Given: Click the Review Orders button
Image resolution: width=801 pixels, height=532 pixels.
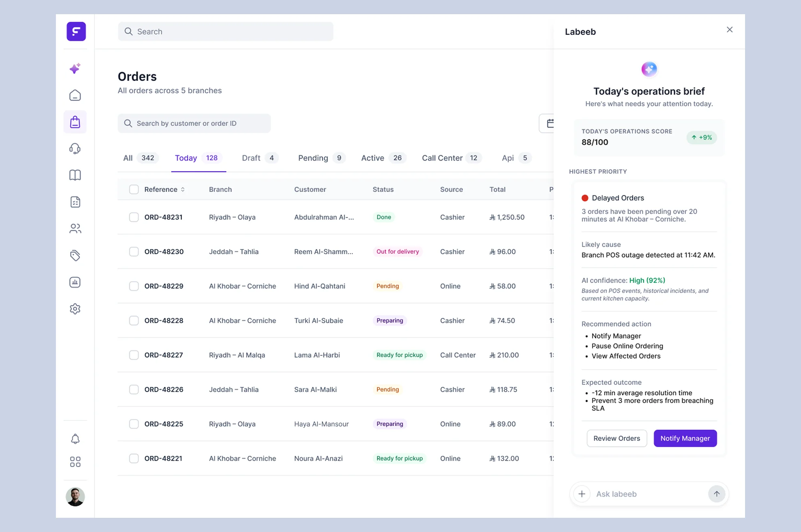Looking at the screenshot, I should [617, 438].
